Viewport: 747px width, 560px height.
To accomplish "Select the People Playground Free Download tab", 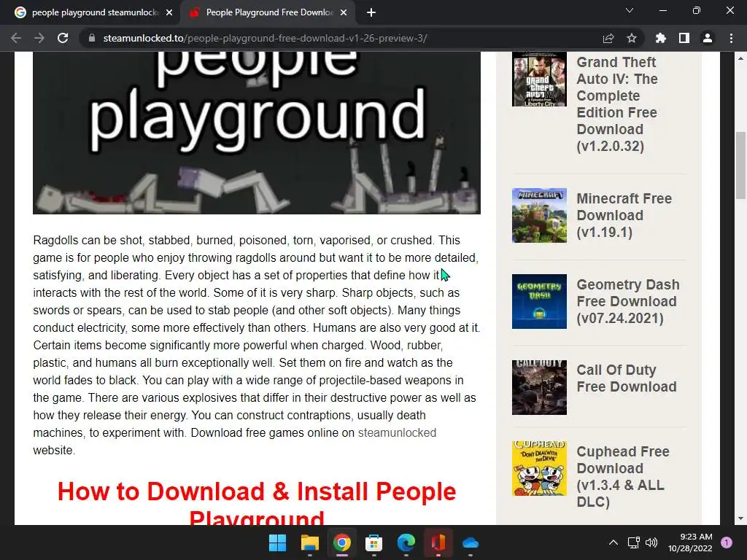I will click(268, 13).
